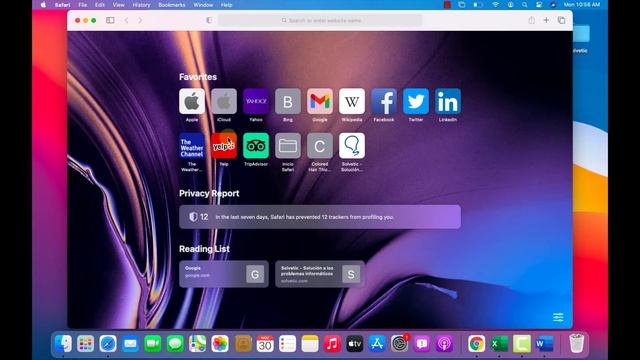This screenshot has height=360, width=640.
Task: Open The Weather Channel favorite
Action: (192, 146)
